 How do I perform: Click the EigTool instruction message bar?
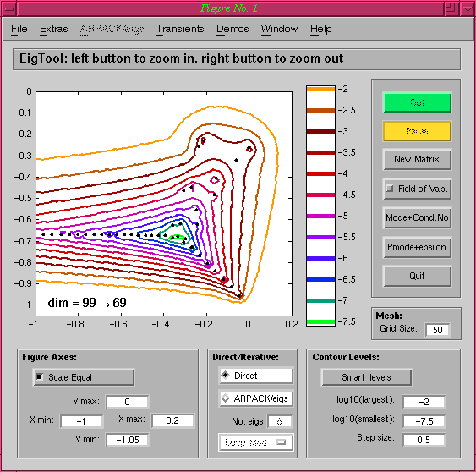point(237,58)
